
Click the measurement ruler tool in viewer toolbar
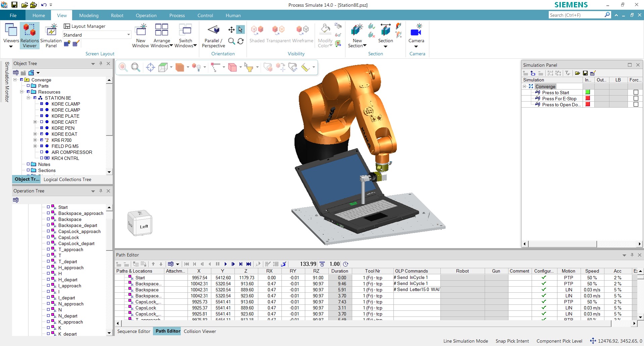pos(305,67)
